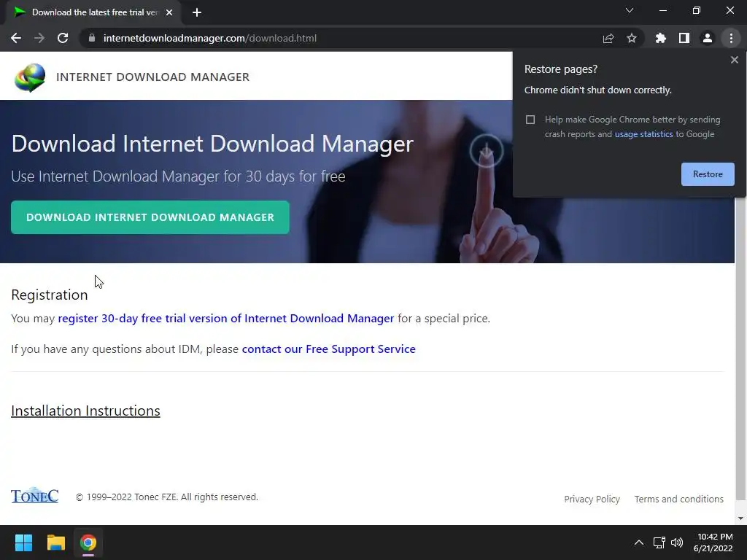
Task: Open the volume speaker tray icon
Action: coord(677,542)
